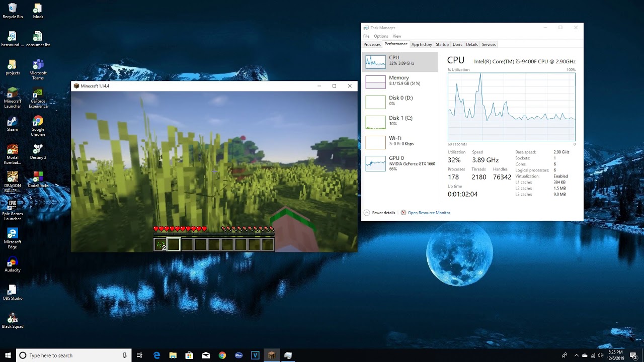Image resolution: width=644 pixels, height=362 pixels.
Task: Select the Audacity desktop icon
Action: (x=13, y=264)
